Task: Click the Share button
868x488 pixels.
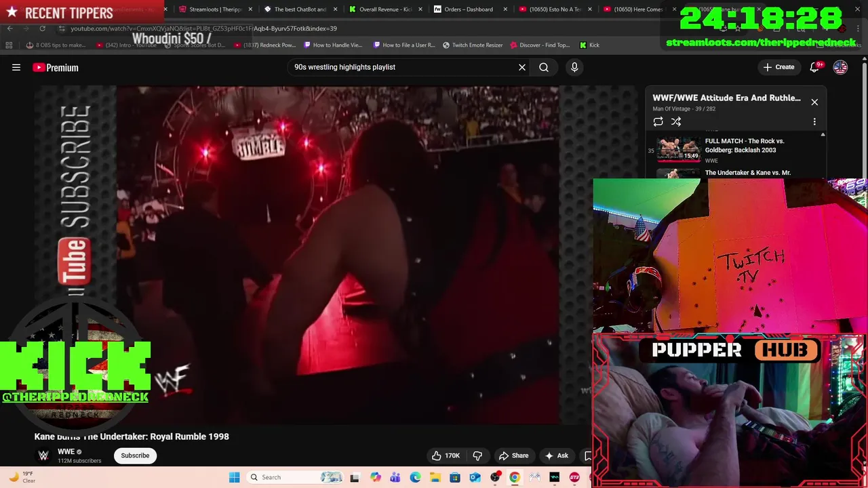Action: tap(513, 455)
